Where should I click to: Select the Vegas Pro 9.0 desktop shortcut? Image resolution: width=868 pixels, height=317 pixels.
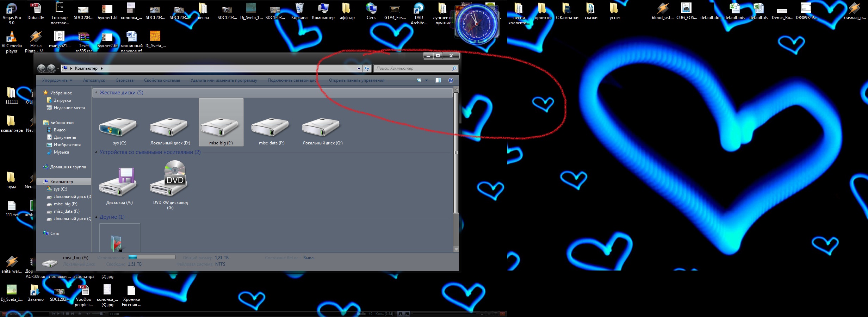[12, 14]
